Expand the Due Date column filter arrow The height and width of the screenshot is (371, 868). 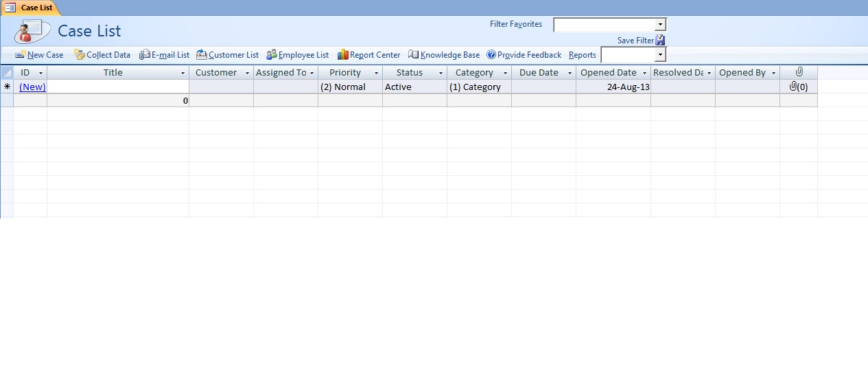[570, 73]
